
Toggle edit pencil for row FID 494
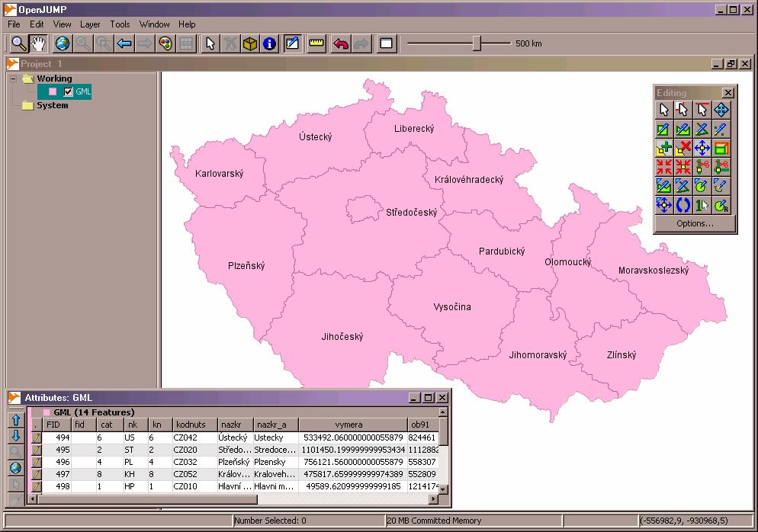tap(37, 437)
